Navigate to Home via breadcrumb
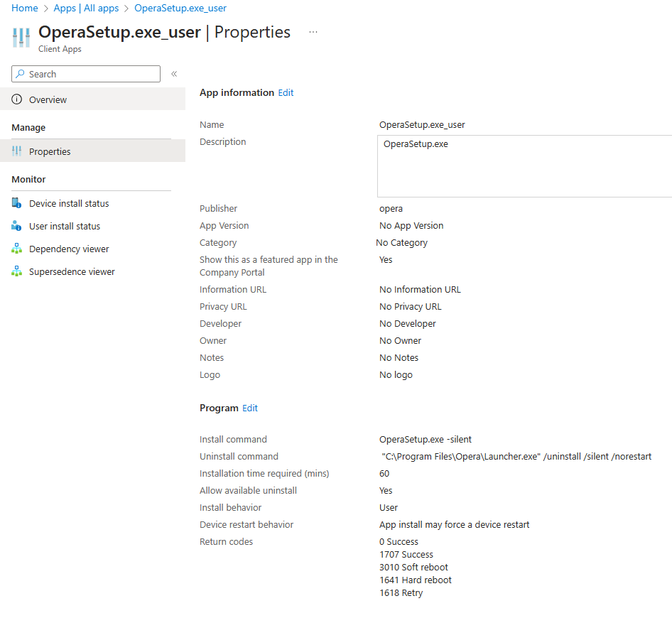 (24, 8)
